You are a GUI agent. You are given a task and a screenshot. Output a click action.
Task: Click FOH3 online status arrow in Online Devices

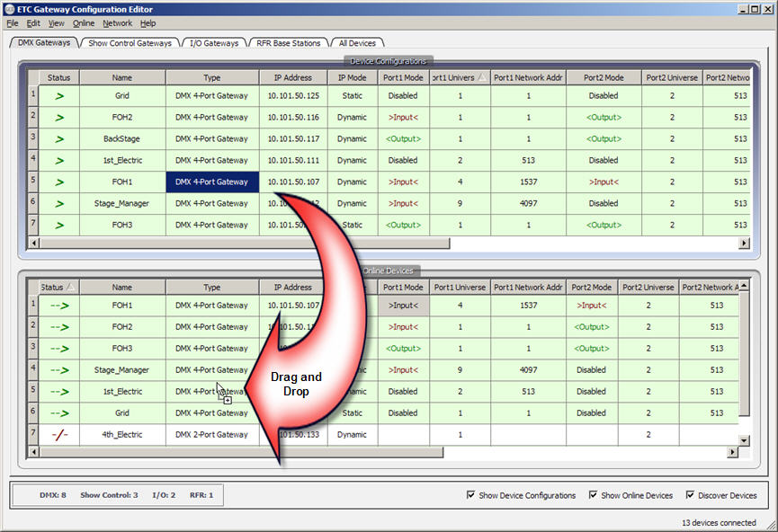coord(59,349)
